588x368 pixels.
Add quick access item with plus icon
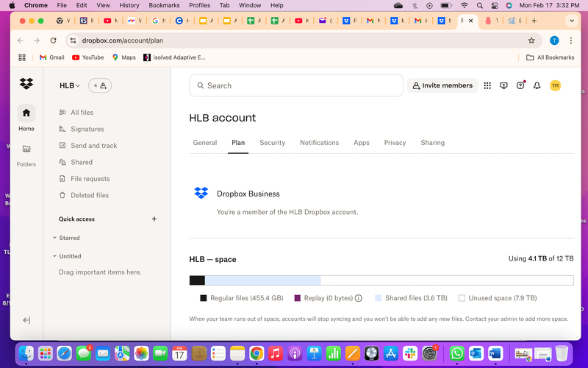pyautogui.click(x=154, y=219)
